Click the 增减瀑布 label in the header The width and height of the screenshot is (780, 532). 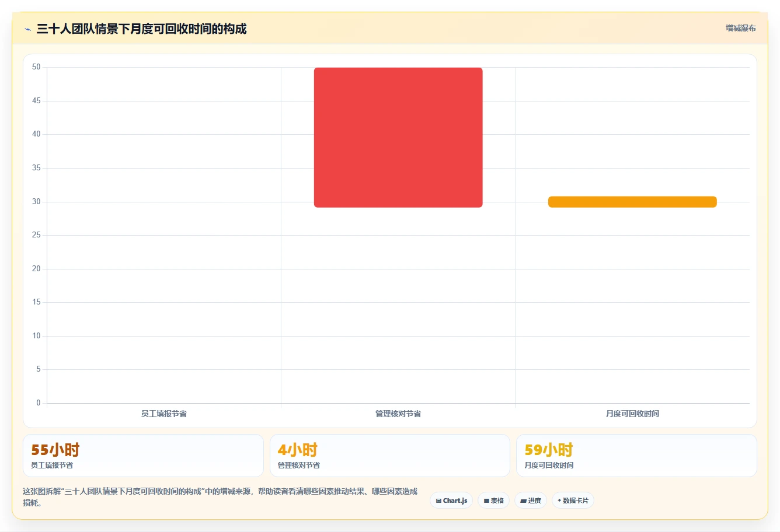(x=740, y=28)
